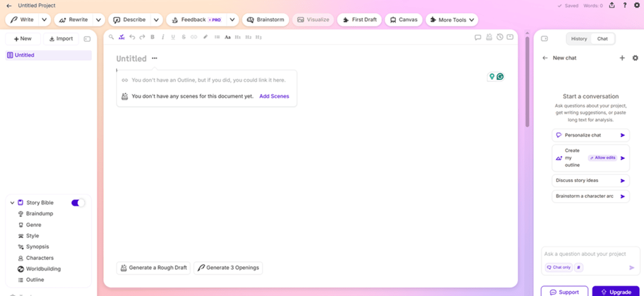
Task: Open the comments speech bubble icon
Action: point(478,37)
